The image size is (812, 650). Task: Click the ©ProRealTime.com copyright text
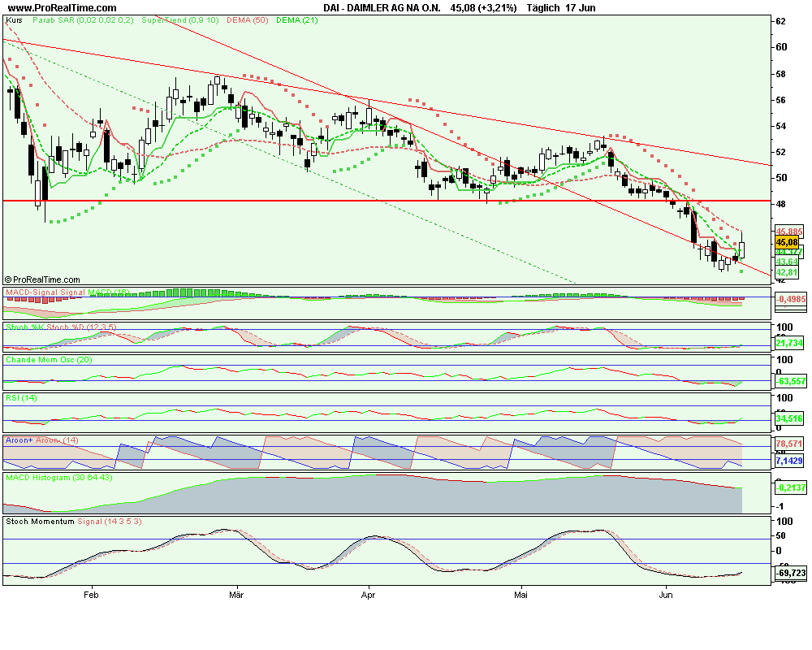click(42, 279)
